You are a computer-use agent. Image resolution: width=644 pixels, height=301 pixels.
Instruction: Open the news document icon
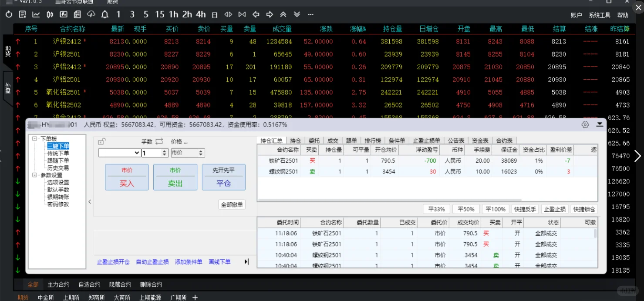tap(78, 14)
